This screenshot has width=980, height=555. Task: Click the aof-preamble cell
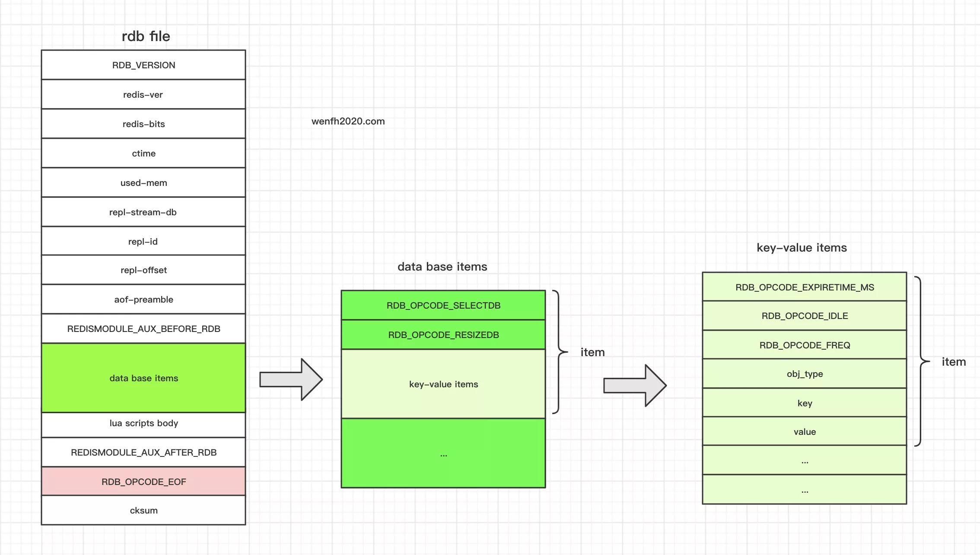tap(143, 300)
